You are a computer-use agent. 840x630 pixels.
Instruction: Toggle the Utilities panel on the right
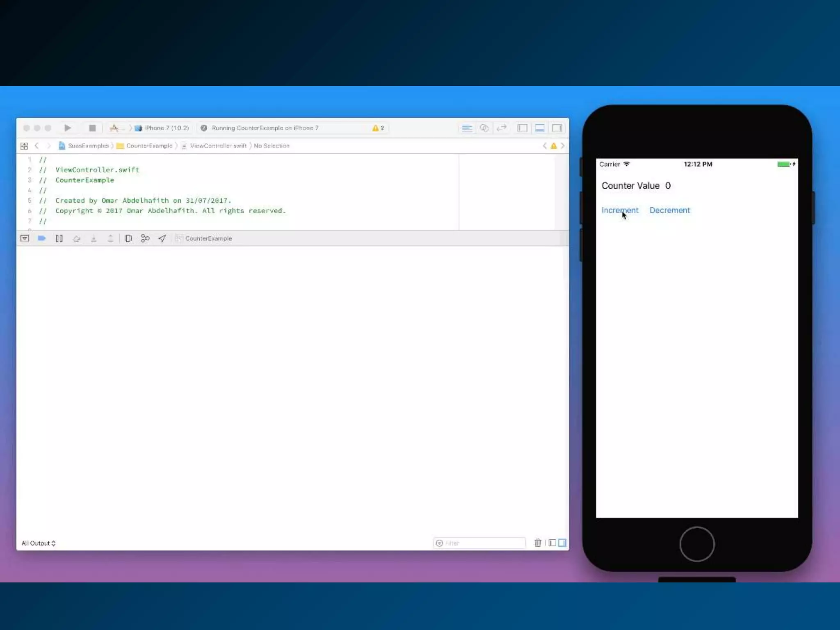coord(557,128)
